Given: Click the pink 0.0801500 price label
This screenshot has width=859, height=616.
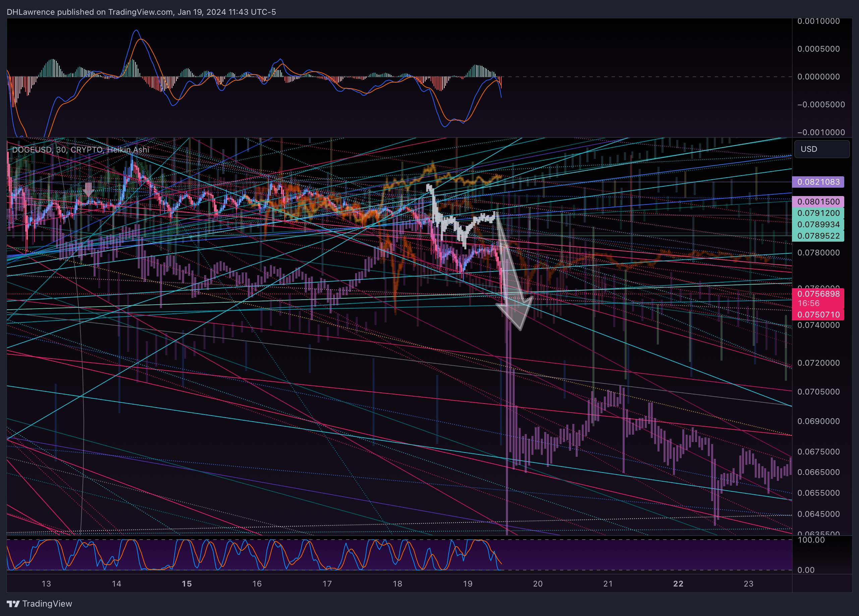Looking at the screenshot, I should [818, 201].
